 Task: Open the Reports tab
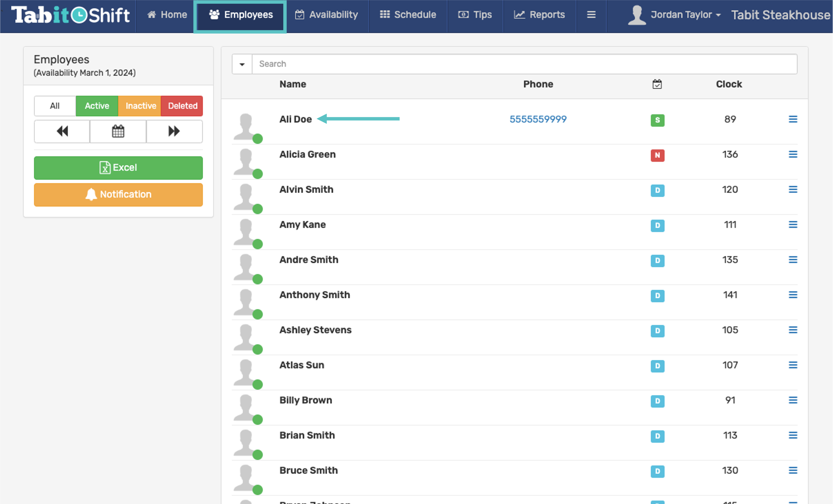click(x=539, y=15)
